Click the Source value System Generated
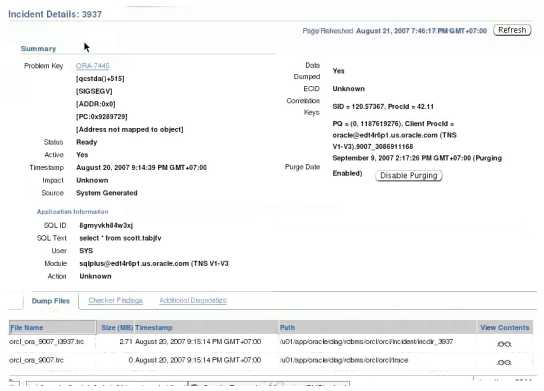This screenshot has height=391, width=544. [107, 193]
